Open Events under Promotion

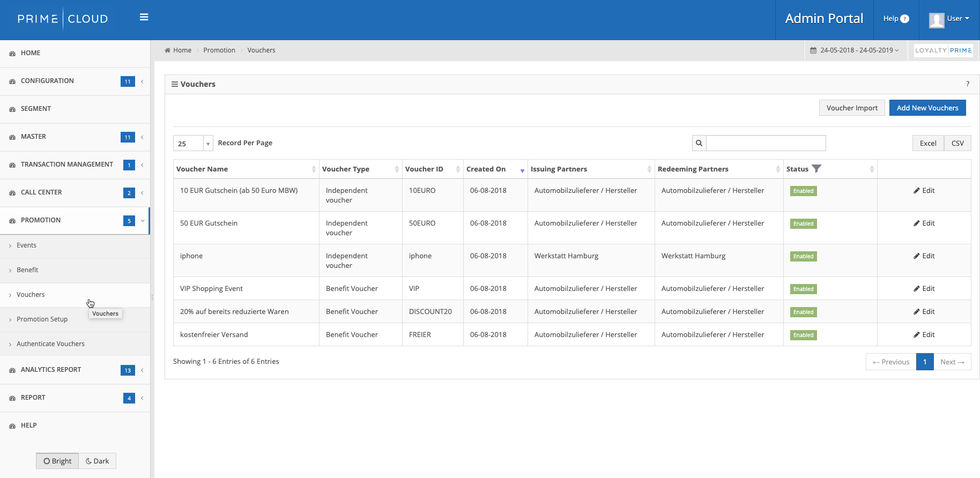click(75, 245)
